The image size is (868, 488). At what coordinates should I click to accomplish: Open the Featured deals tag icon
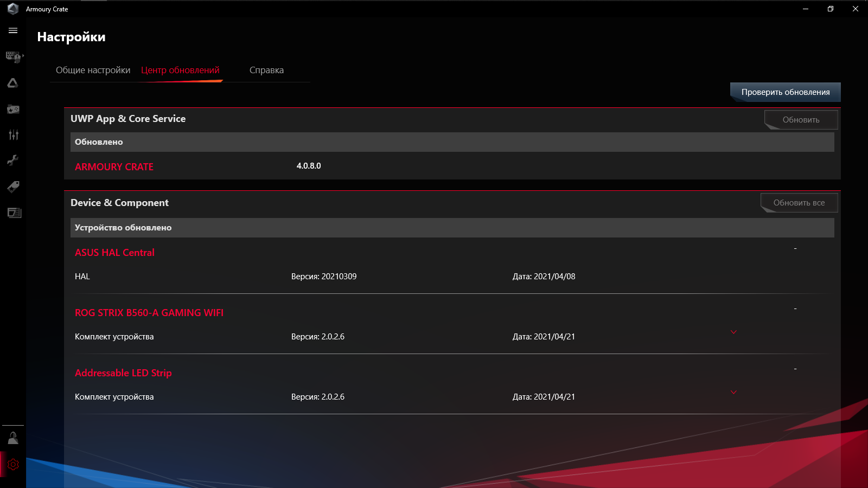13,187
